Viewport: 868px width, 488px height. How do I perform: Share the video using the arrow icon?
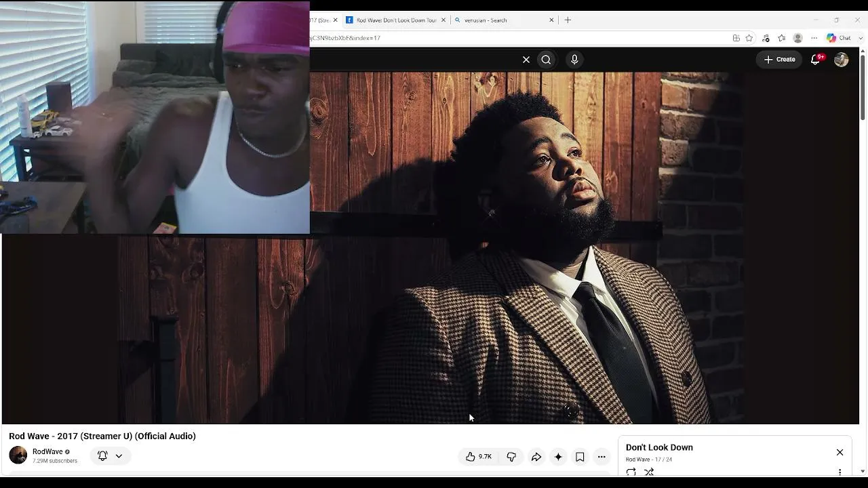[536, 457]
